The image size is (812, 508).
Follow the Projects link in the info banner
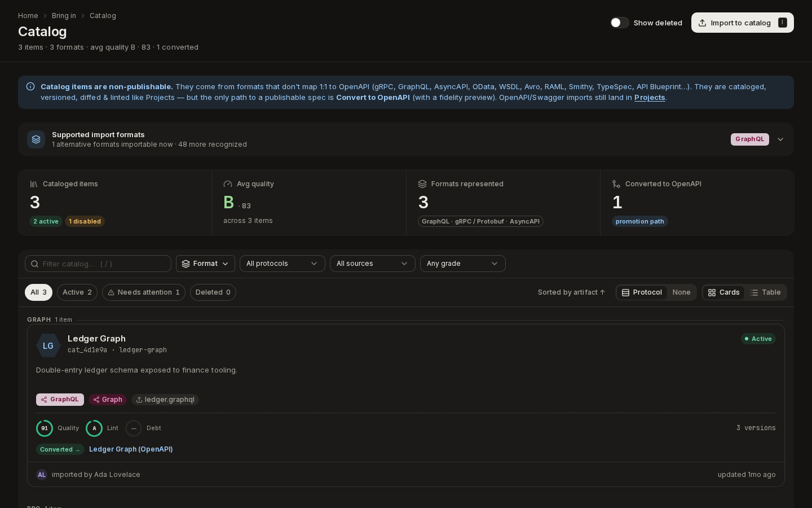(650, 98)
